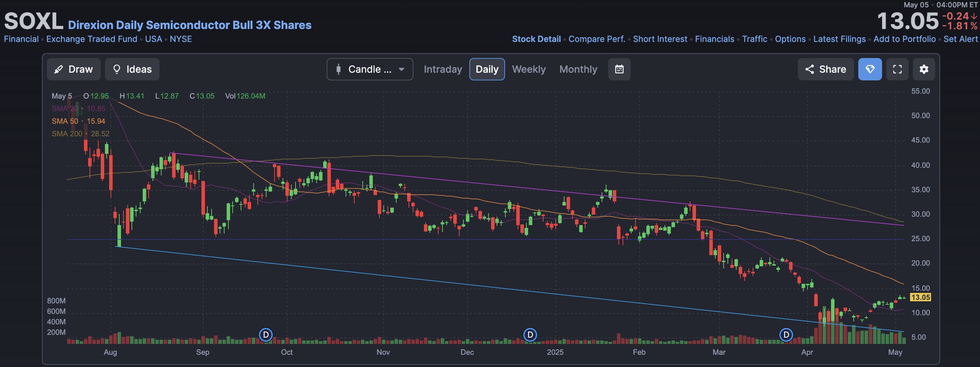
Task: Open the Draw tool
Action: 73,69
